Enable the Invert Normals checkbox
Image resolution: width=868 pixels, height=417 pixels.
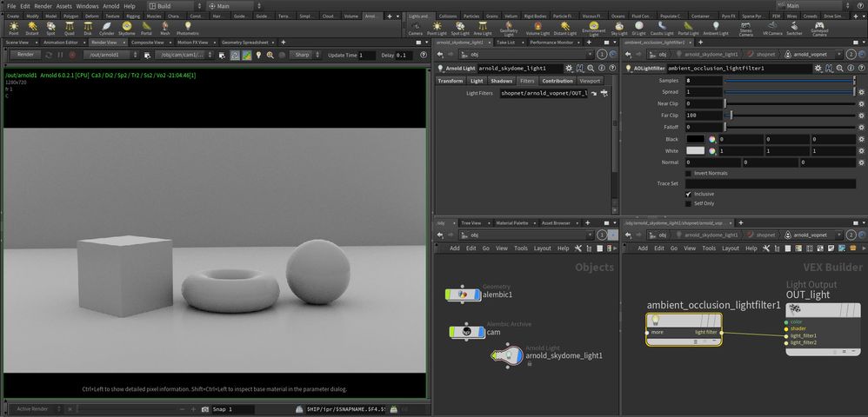tap(689, 173)
